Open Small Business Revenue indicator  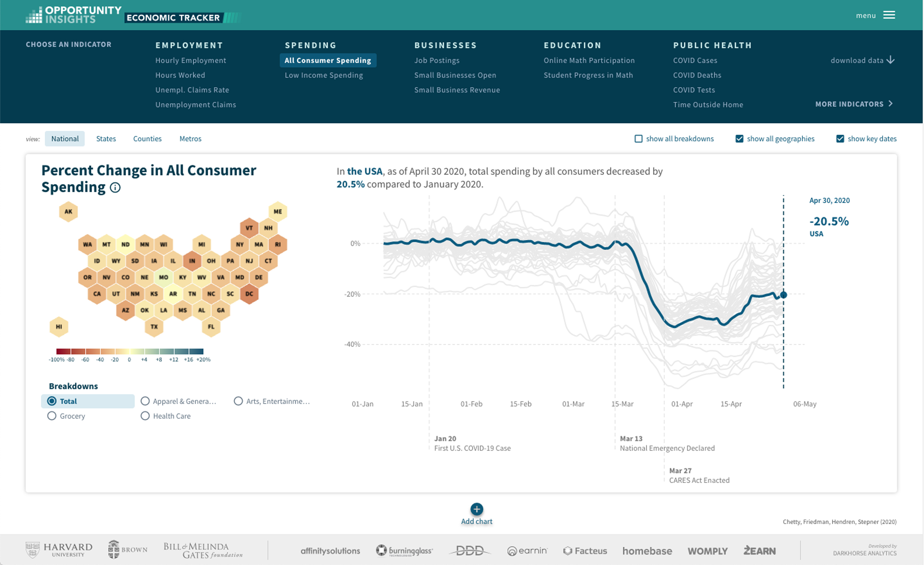(457, 90)
